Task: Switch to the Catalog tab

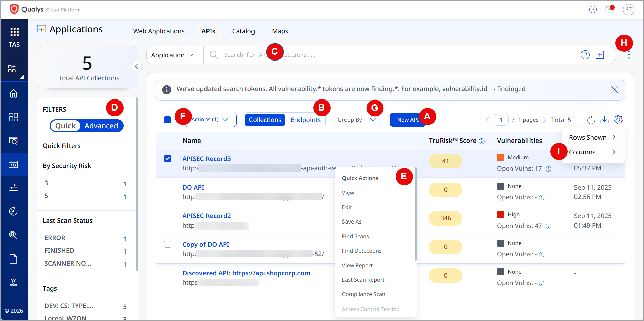Action: (243, 31)
